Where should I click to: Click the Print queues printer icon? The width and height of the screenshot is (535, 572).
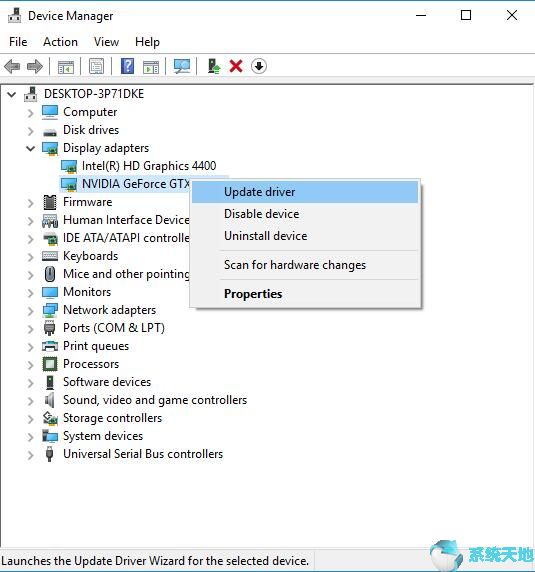50,346
